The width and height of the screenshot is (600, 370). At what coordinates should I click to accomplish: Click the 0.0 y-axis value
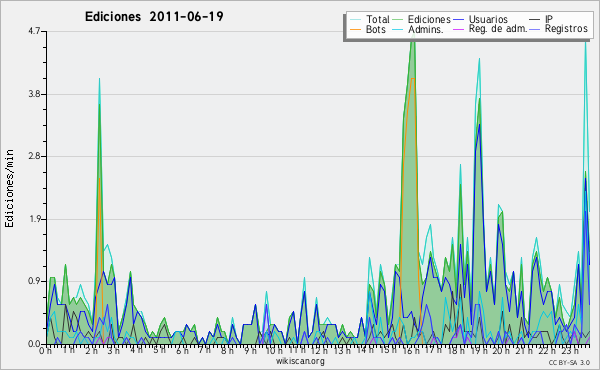[34, 344]
